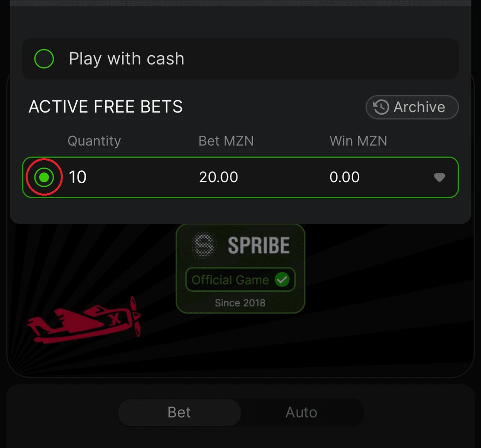Switch to the Bet tab
481x448 pixels.
[x=179, y=412]
